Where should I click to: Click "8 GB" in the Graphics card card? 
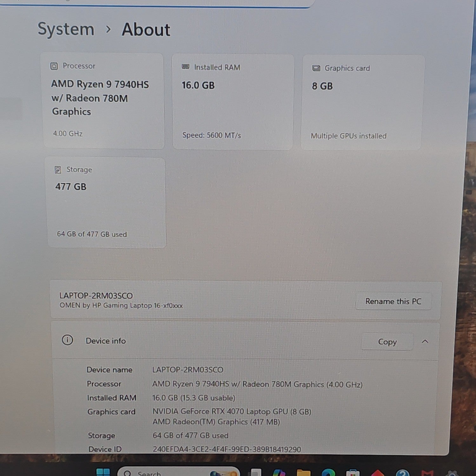(322, 86)
